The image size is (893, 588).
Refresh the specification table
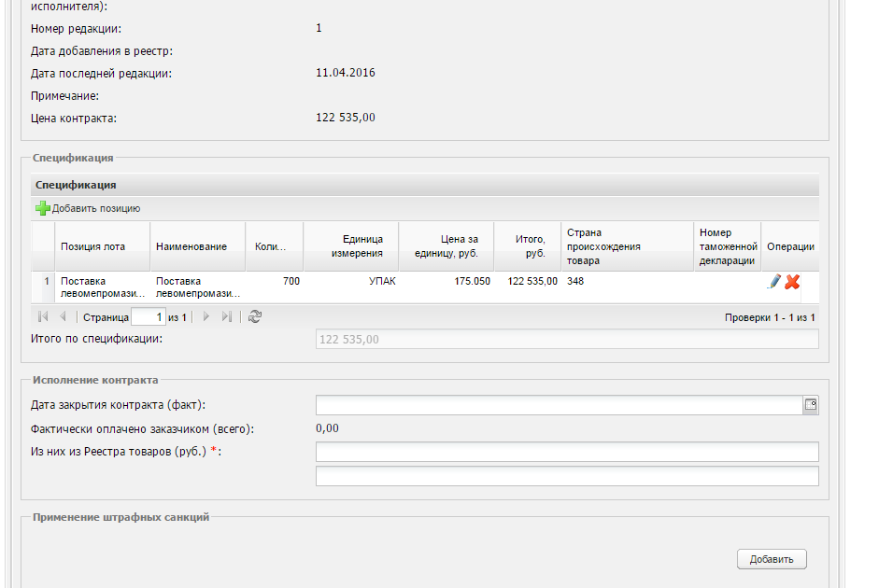[255, 317]
